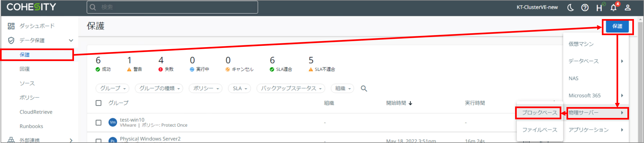The width and height of the screenshot is (644, 143).
Task: Click the 外部連携 sidebar icon
Action: 11,140
